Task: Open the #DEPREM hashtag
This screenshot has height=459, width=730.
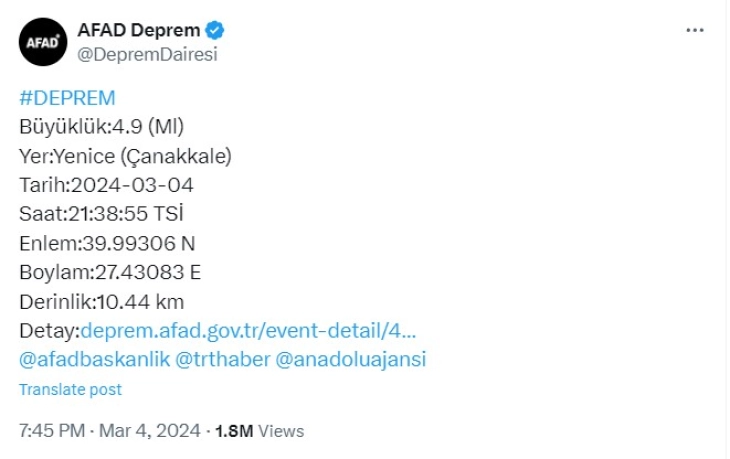Action: pyautogui.click(x=67, y=98)
